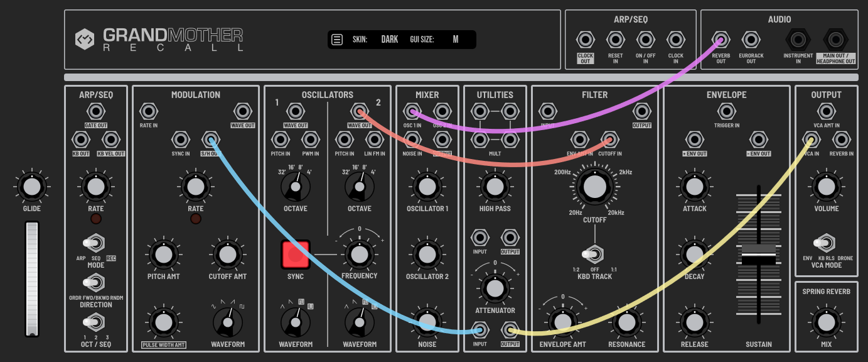Image resolution: width=868 pixels, height=362 pixels.
Task: Click the KB VEL OUT jack
Action: (111, 139)
